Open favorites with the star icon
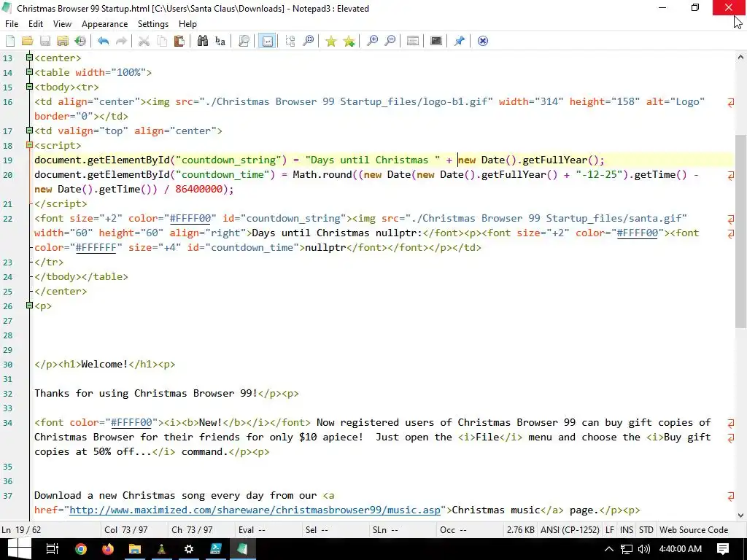This screenshot has height=560, width=747. point(330,41)
